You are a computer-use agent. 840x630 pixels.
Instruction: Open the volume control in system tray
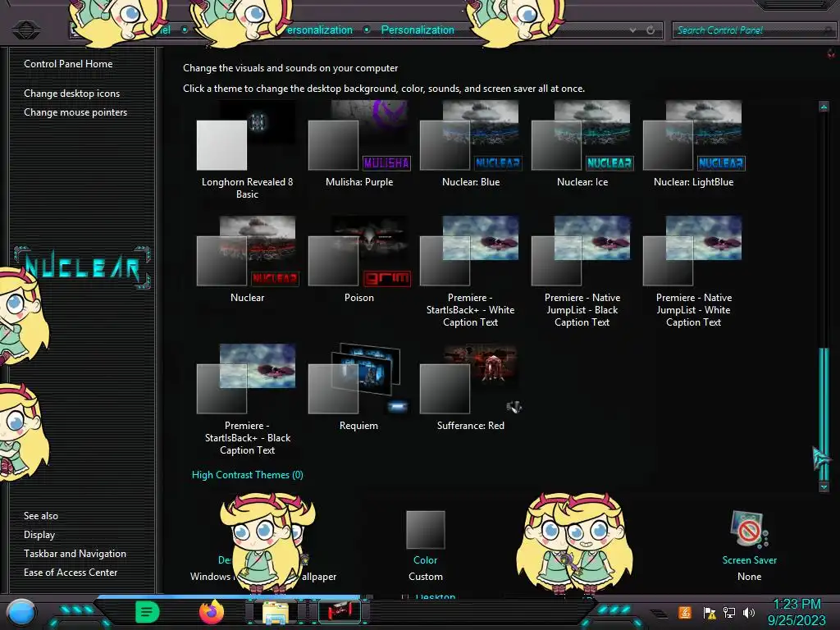pyautogui.click(x=749, y=612)
